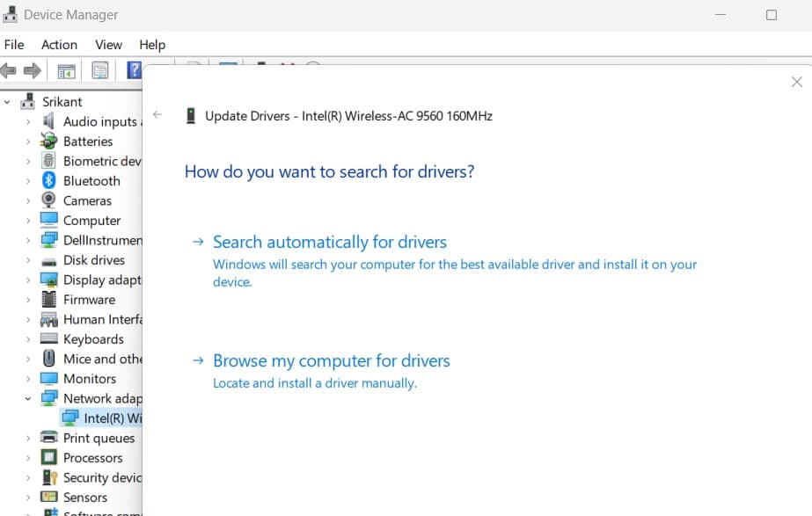Click the device icon beside Update Drivers title
Screen dimensions: 812x516
191,115
